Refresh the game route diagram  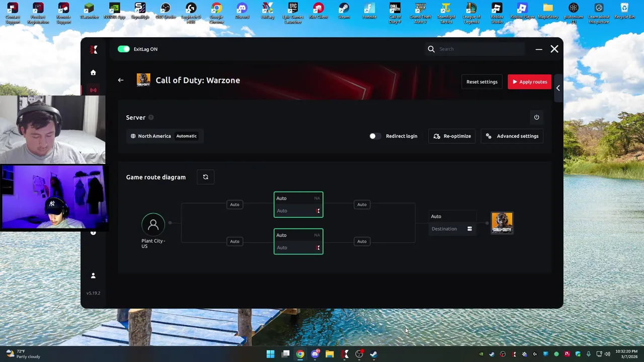(205, 177)
